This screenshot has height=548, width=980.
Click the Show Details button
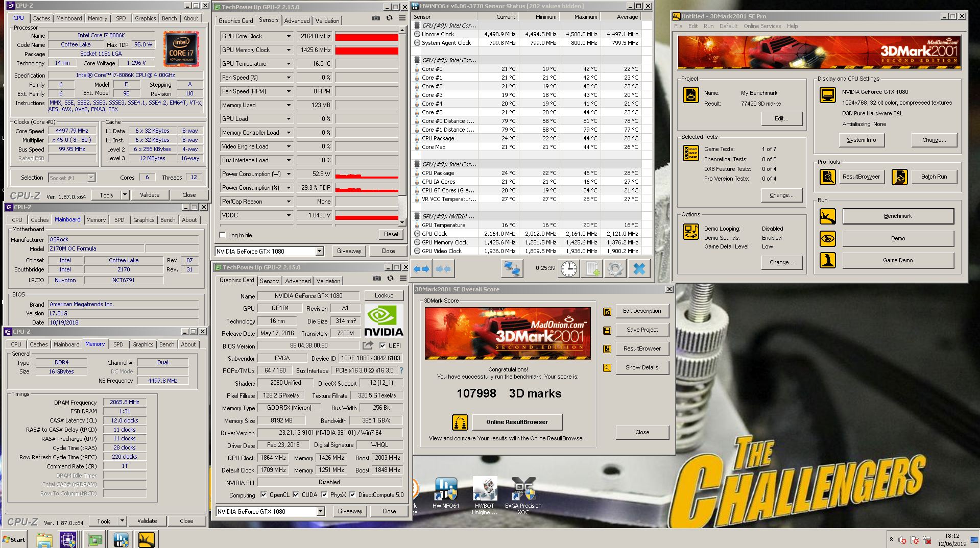(642, 367)
